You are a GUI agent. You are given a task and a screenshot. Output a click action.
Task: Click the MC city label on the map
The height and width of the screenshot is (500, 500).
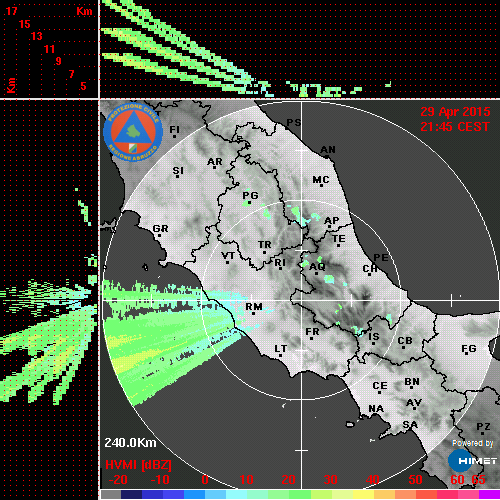(321, 180)
